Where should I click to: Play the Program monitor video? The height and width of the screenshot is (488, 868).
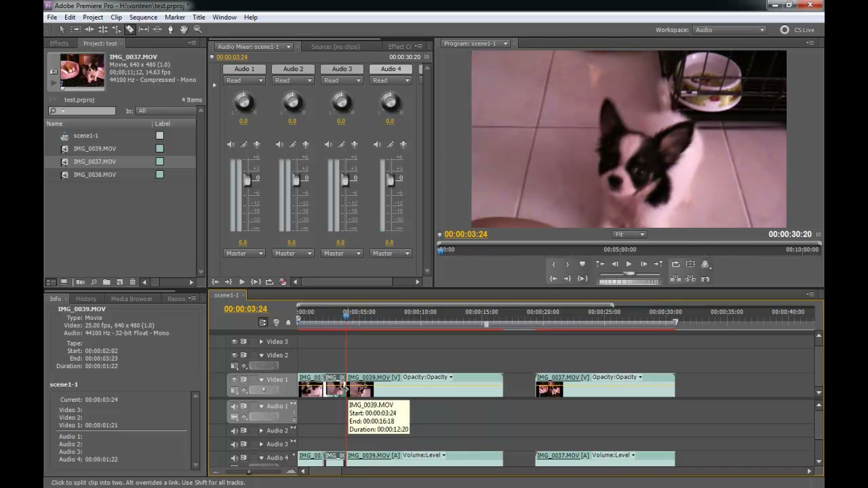click(629, 264)
